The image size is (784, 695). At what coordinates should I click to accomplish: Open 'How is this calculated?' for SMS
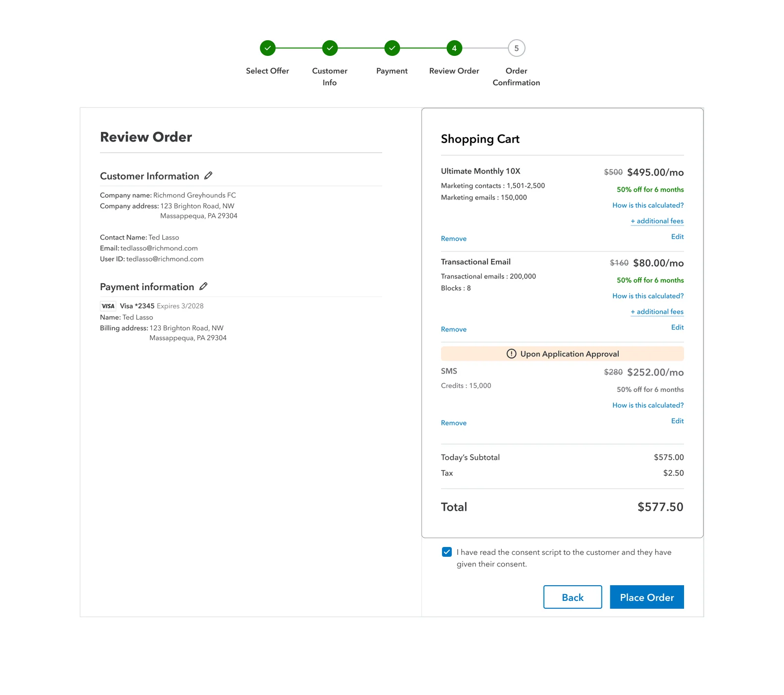[x=648, y=405]
